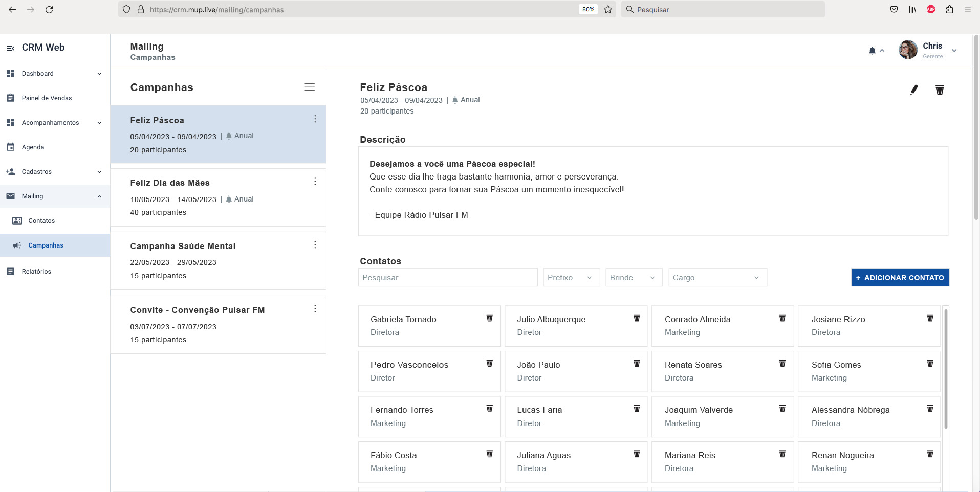The width and height of the screenshot is (980, 492).
Task: Open options for Convite - Convenção Pulsar FM
Action: [315, 309]
